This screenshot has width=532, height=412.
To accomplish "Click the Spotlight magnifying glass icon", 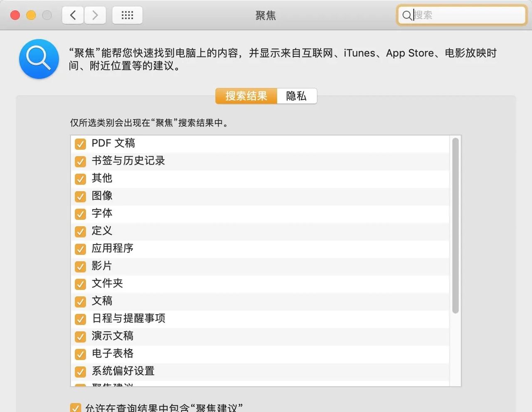I will (39, 59).
